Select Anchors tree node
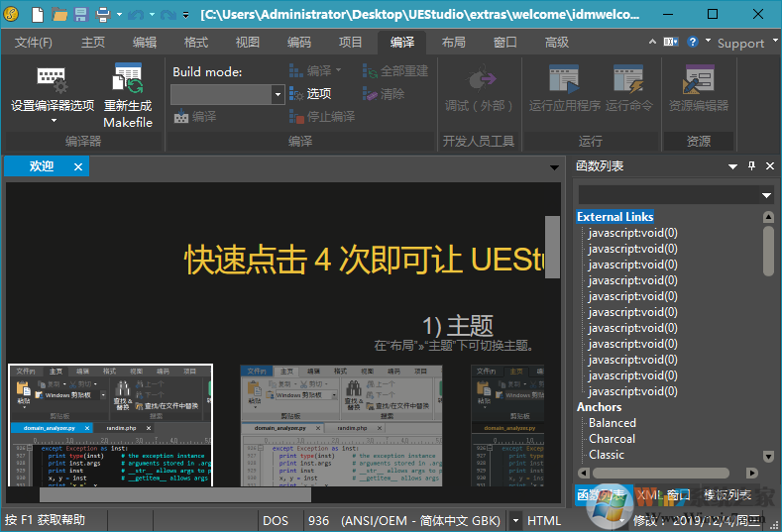Screen dimensions: 782x532 [x=599, y=407]
